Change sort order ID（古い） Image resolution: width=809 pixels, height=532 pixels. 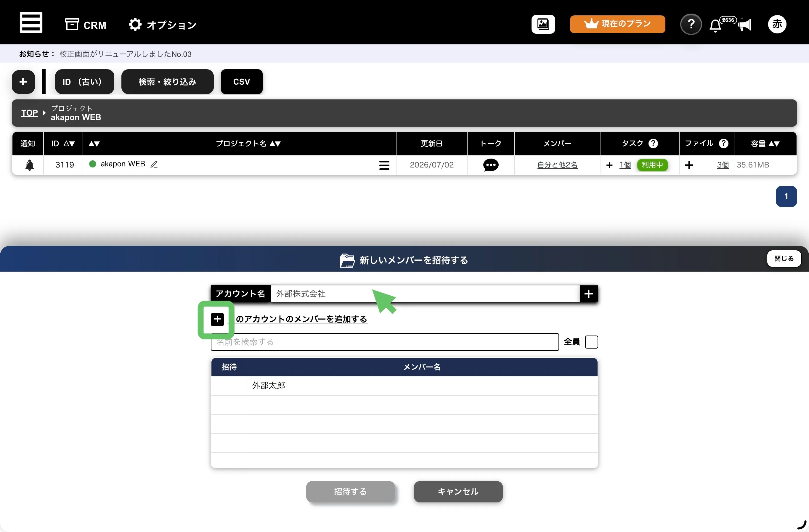point(84,82)
